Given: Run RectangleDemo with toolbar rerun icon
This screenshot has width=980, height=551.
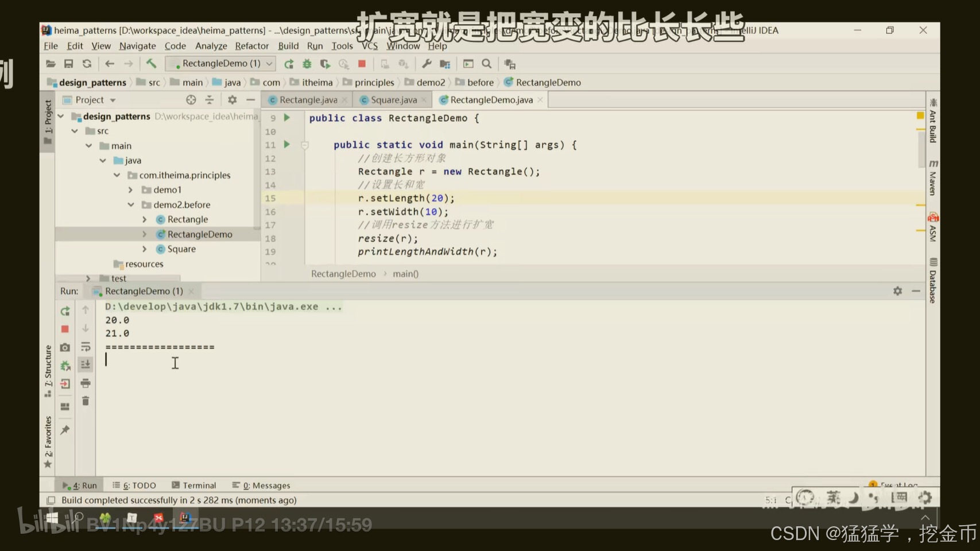Looking at the screenshot, I should pyautogui.click(x=289, y=64).
